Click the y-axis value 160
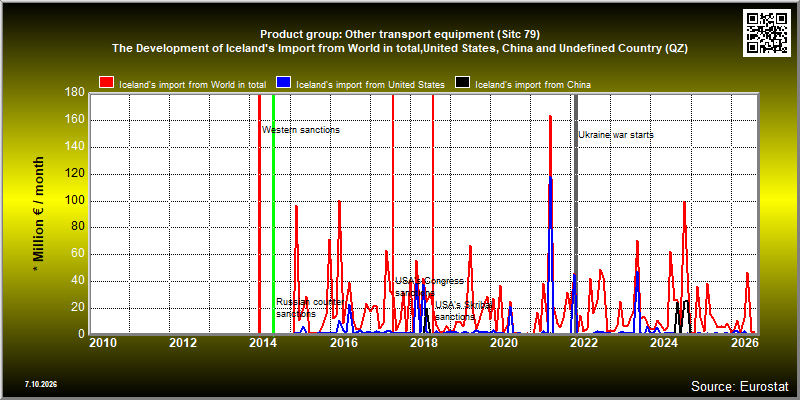 (x=74, y=120)
